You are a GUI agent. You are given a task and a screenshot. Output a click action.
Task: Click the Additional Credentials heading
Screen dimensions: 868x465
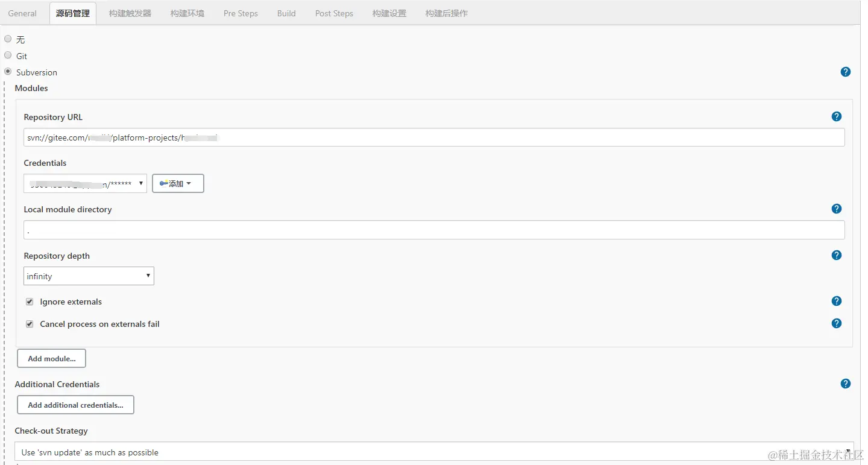[x=57, y=384]
